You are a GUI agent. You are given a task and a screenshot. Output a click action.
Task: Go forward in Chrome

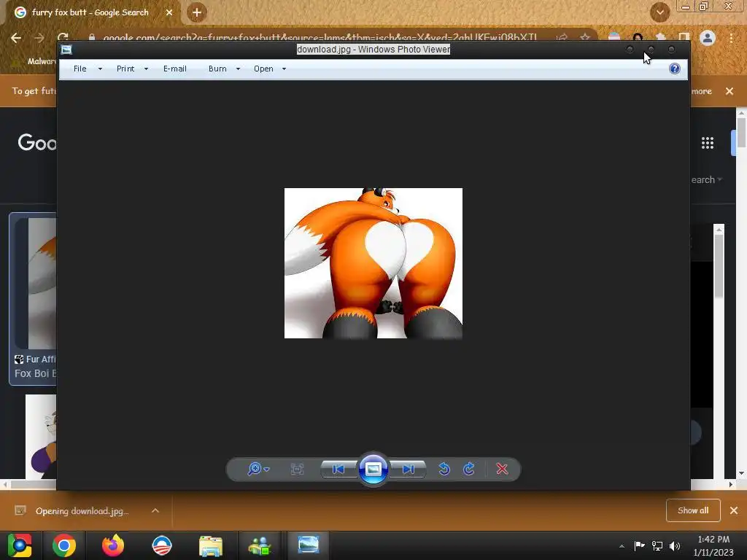point(39,38)
